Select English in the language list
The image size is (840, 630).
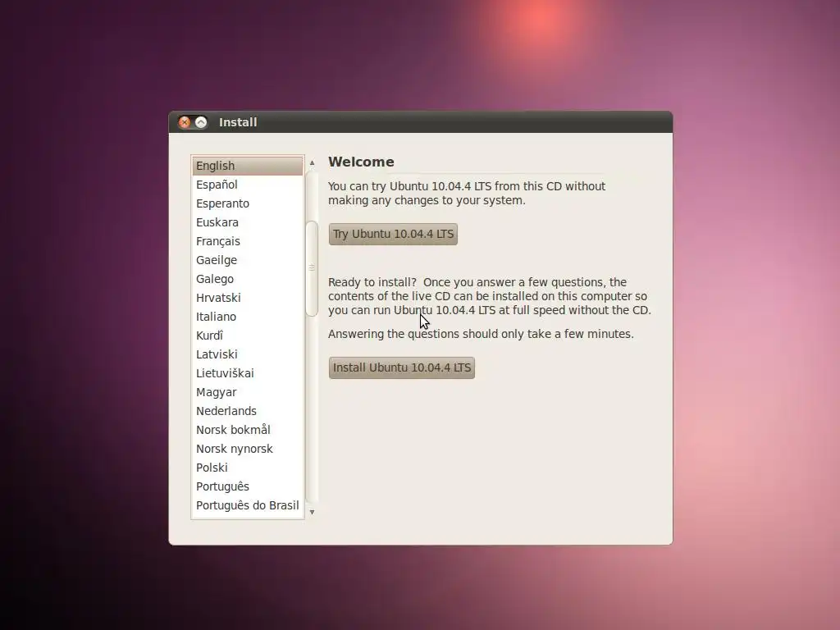click(248, 166)
